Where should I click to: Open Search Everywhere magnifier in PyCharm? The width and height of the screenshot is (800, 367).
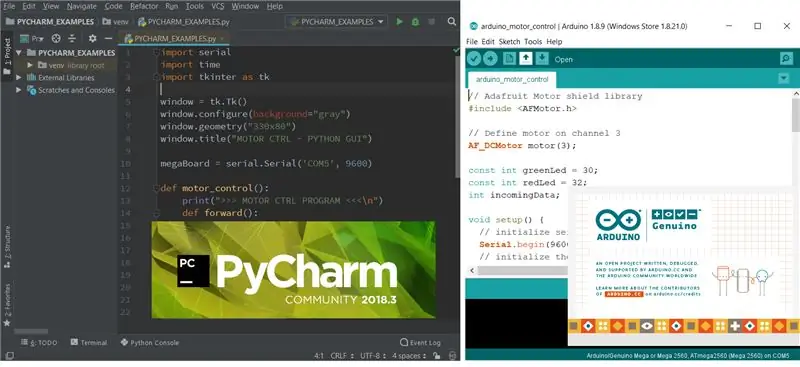click(x=452, y=22)
